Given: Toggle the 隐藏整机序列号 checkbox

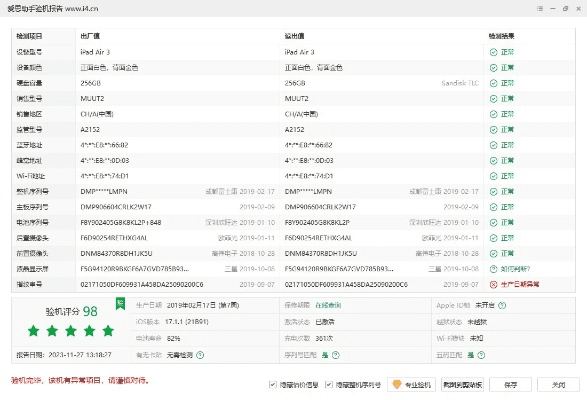Looking at the screenshot, I should 329,384.
